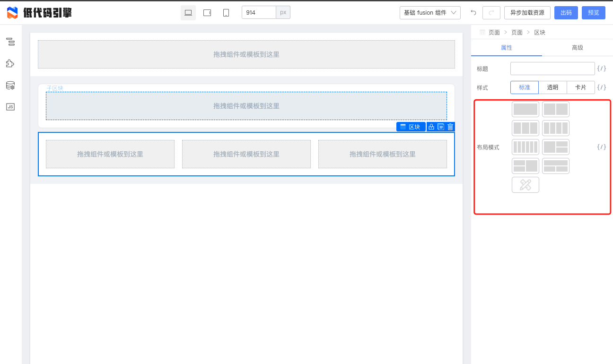Select the 卡片 style option
This screenshot has width=613, height=364.
point(581,87)
